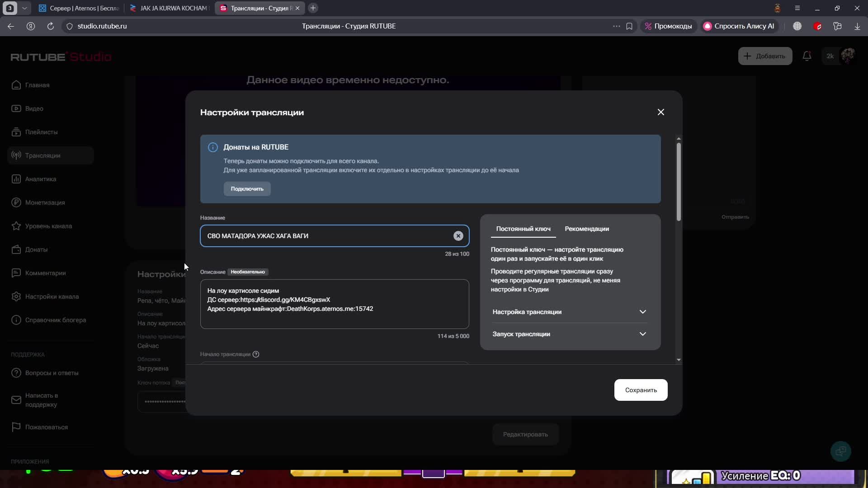
Task: Switch to the Aternos server browser tab
Action: [x=79, y=8]
